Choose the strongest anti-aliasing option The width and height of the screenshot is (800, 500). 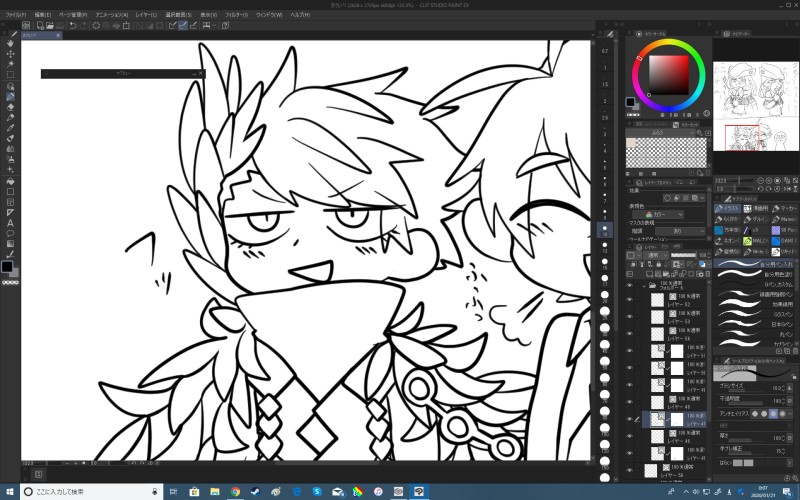[x=782, y=414]
